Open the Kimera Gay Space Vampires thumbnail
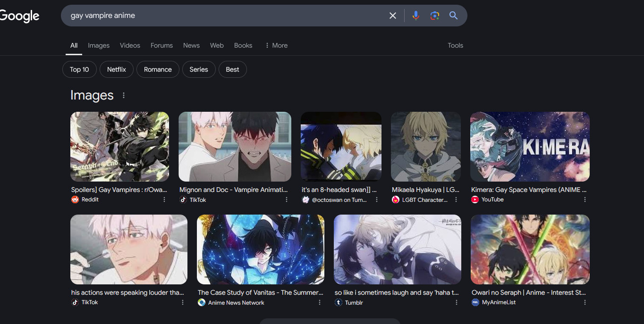The image size is (644, 324). point(530,147)
